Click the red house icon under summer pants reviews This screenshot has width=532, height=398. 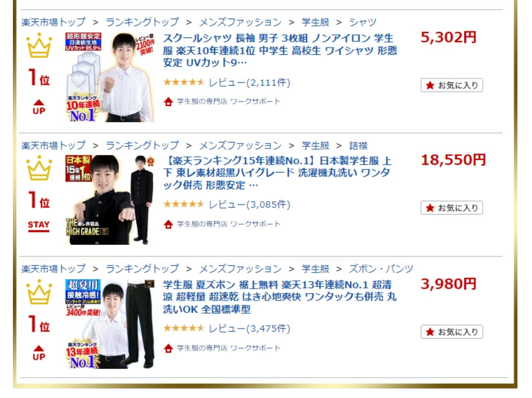[x=168, y=348]
